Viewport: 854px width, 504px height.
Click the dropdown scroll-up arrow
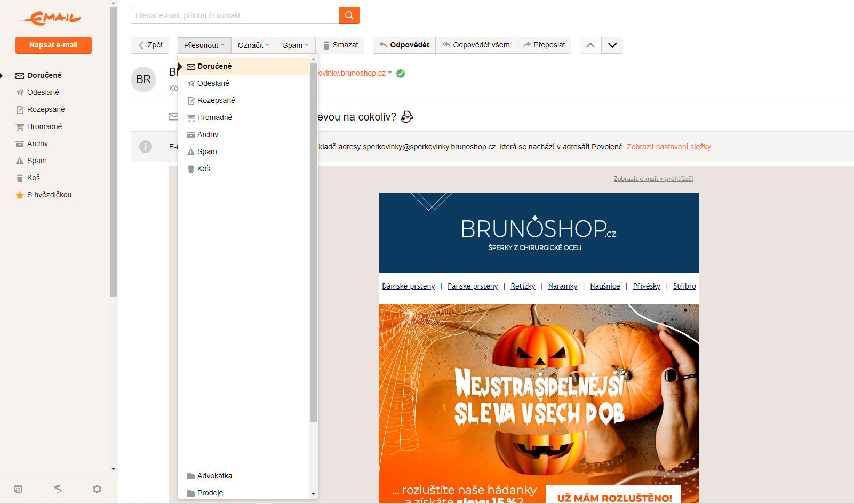coord(313,58)
